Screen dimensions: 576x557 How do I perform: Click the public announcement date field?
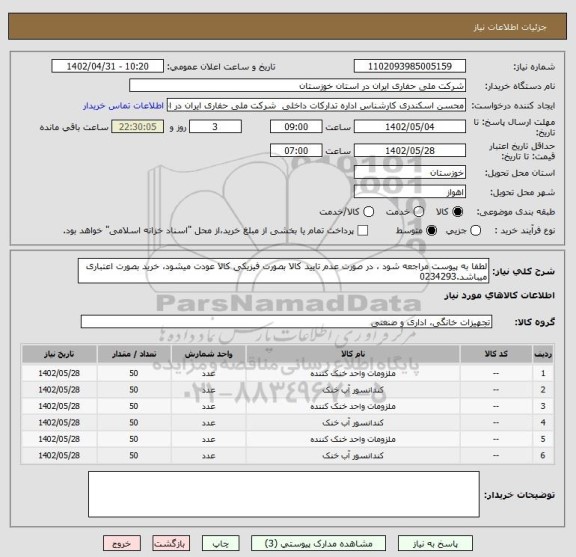click(x=108, y=67)
